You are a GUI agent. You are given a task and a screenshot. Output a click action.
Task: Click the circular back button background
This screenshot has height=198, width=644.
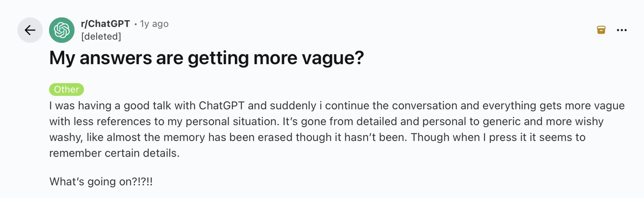(30, 30)
